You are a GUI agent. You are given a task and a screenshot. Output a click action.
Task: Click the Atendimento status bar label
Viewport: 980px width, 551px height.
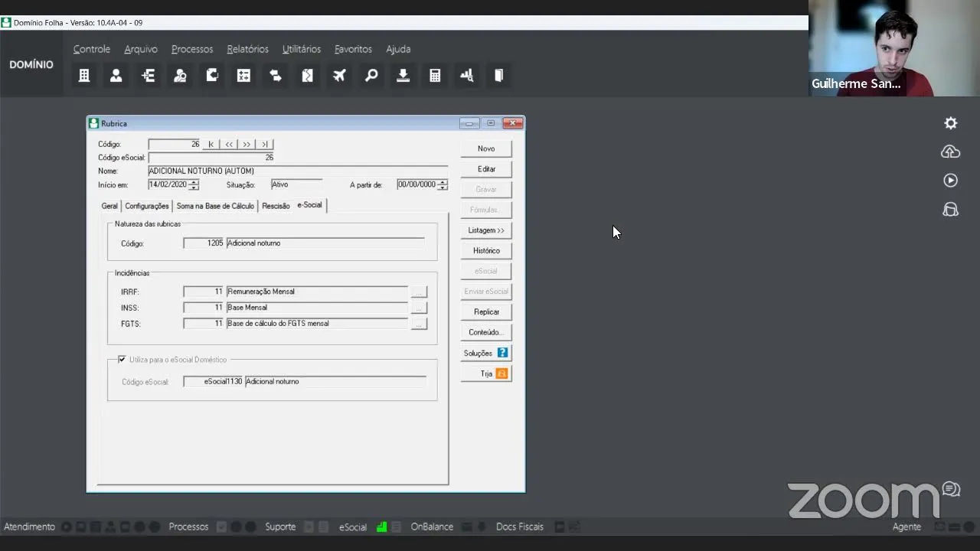[29, 527]
